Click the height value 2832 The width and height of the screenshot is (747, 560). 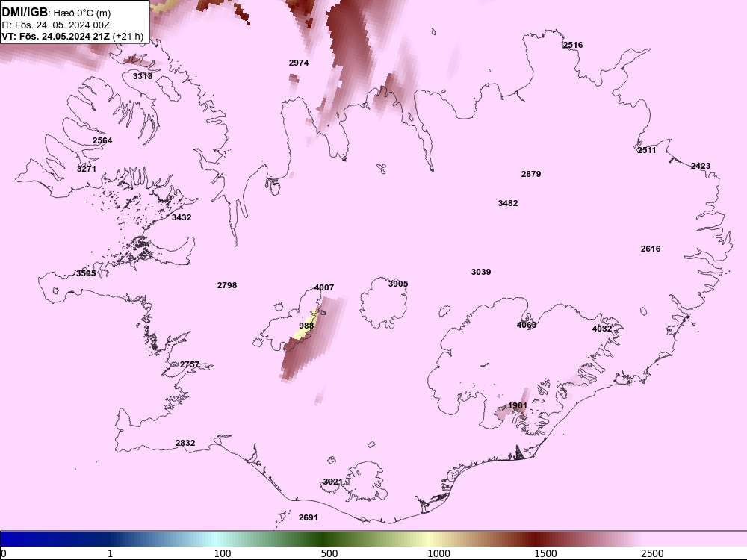pos(185,444)
